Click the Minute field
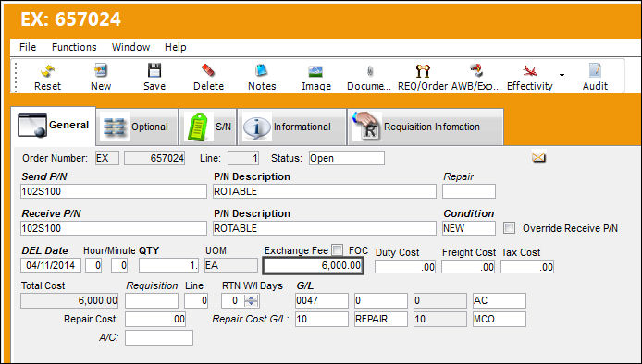The image size is (642, 364). click(119, 265)
